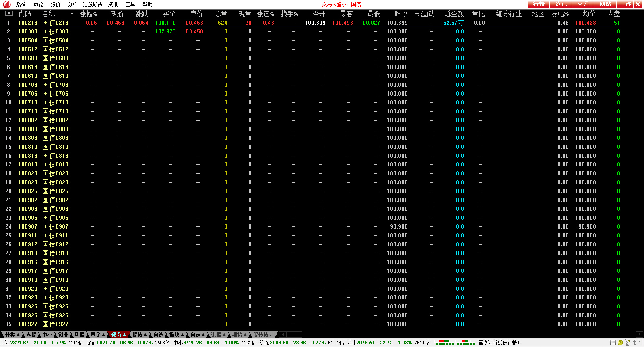Open the notes panel icon in status bar

(x=613, y=343)
